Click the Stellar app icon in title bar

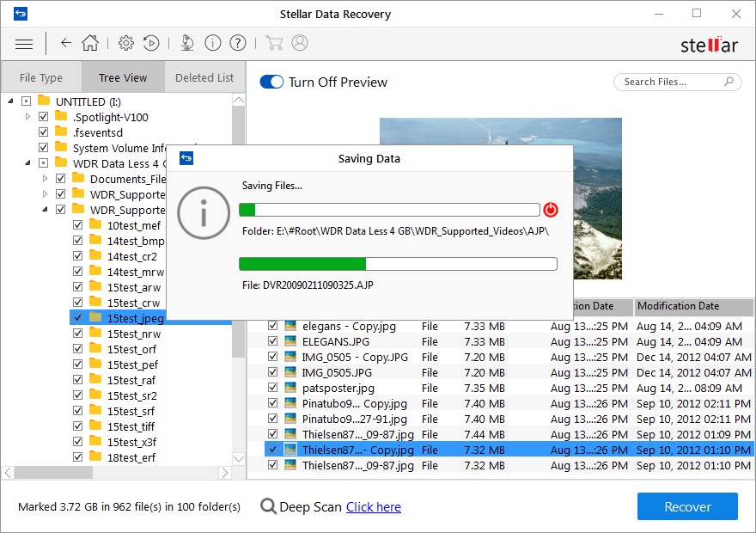(21, 14)
